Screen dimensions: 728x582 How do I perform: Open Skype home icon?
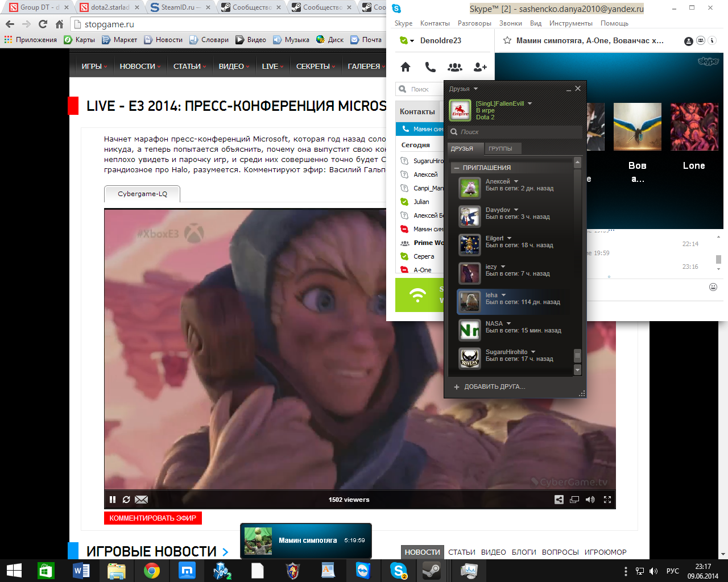(x=406, y=67)
